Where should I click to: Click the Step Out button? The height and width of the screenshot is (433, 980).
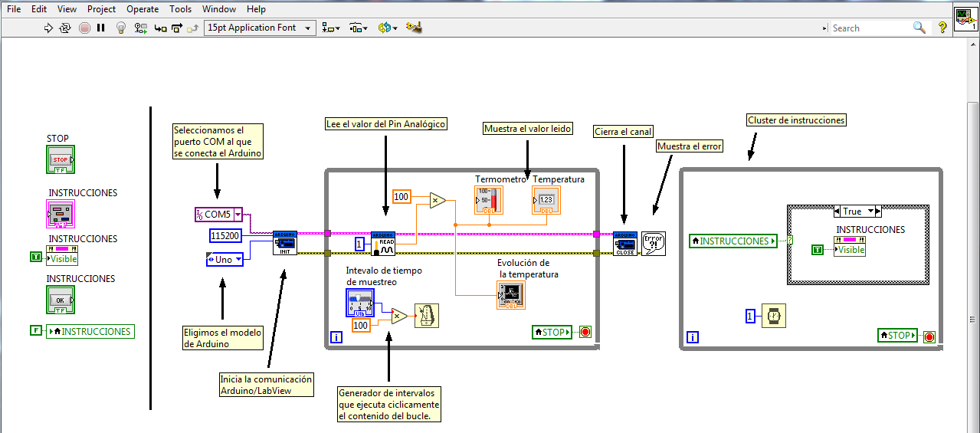pos(192,28)
